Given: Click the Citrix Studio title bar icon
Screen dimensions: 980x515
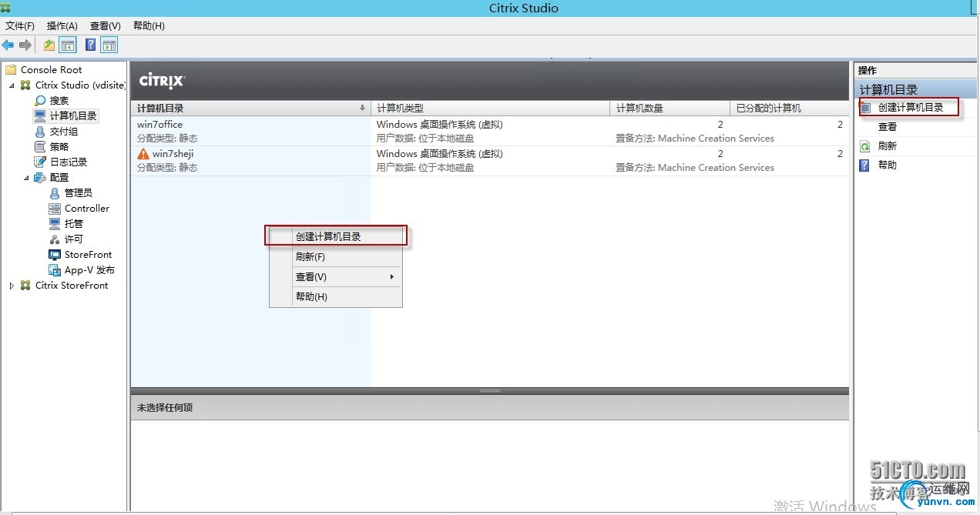Looking at the screenshot, I should [x=6, y=8].
